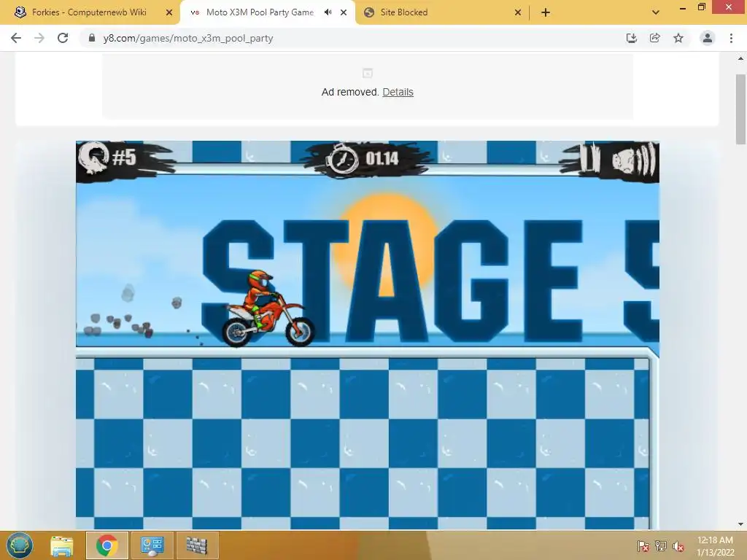Click the #5 level number label

(x=124, y=157)
